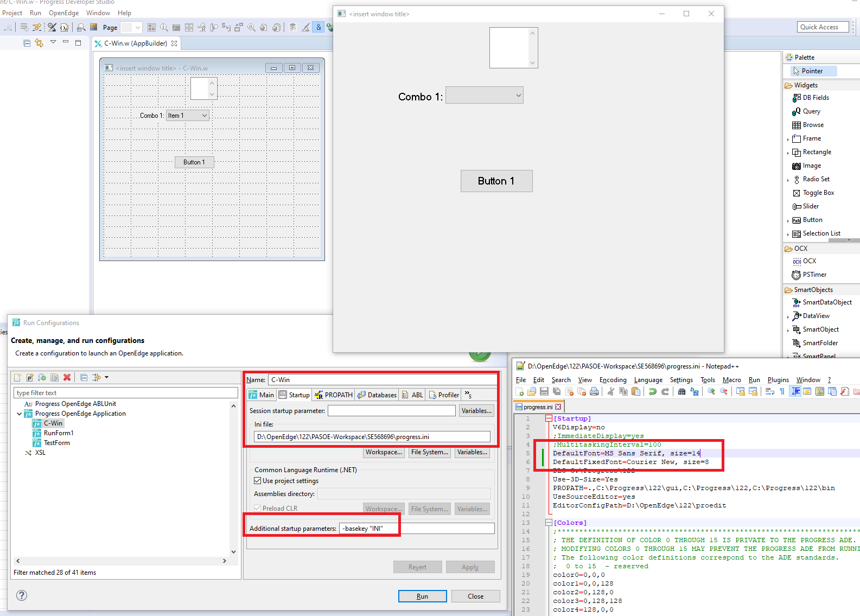Delete selected launch configuration with red X
This screenshot has height=616, width=860.
67,377
